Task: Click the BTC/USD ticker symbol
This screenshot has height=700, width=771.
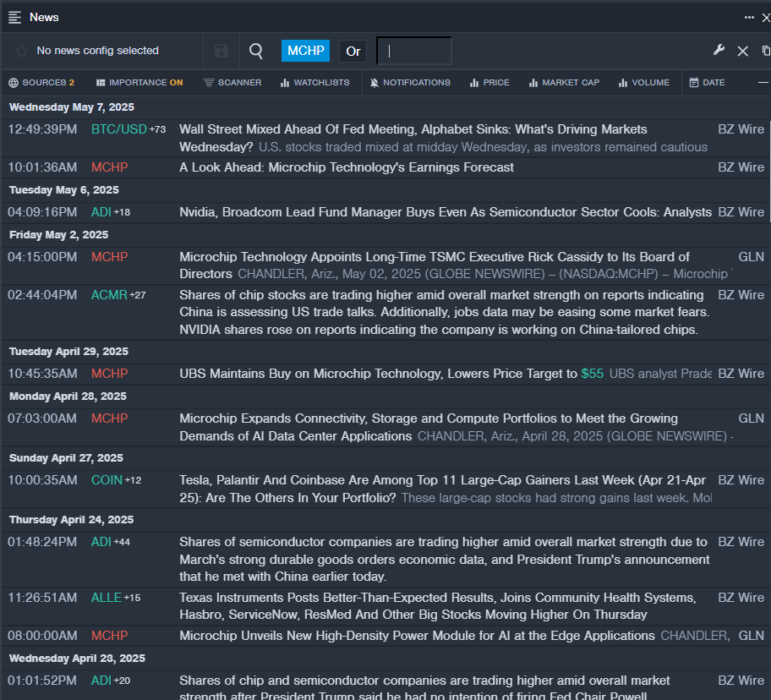Action: (x=119, y=129)
